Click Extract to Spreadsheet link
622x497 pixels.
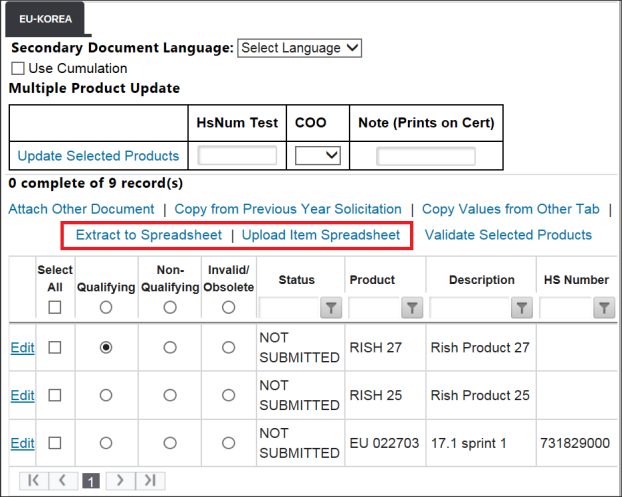[149, 235]
